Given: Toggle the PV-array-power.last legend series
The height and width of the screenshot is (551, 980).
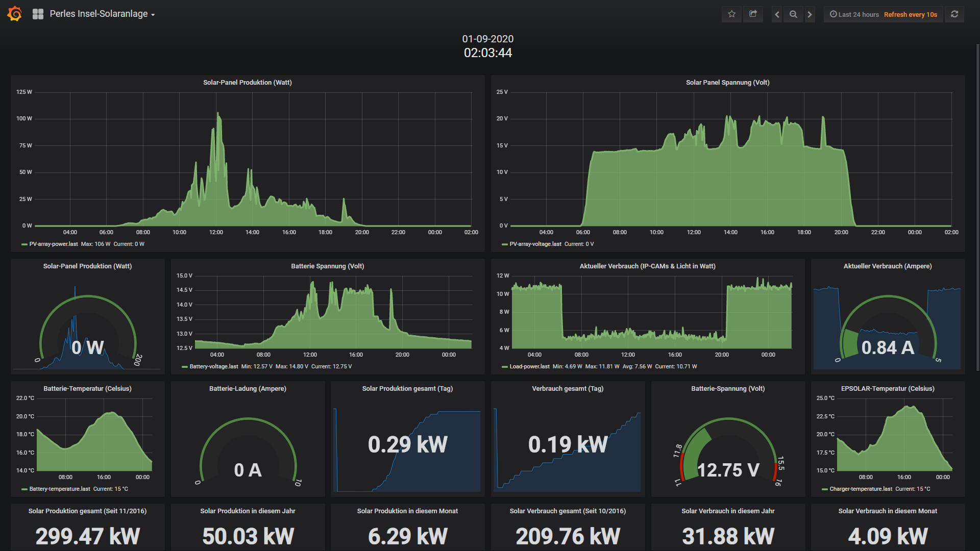Looking at the screenshot, I should pos(53,244).
